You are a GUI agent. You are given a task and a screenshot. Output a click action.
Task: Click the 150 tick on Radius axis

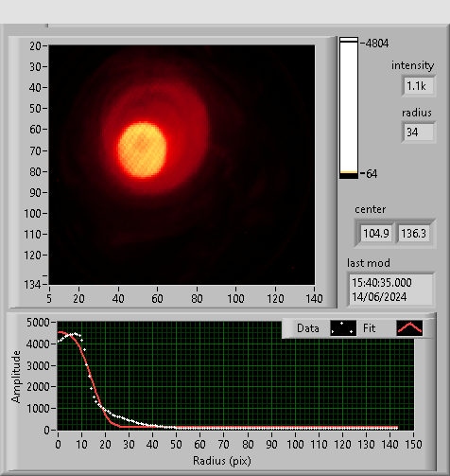tap(413, 445)
